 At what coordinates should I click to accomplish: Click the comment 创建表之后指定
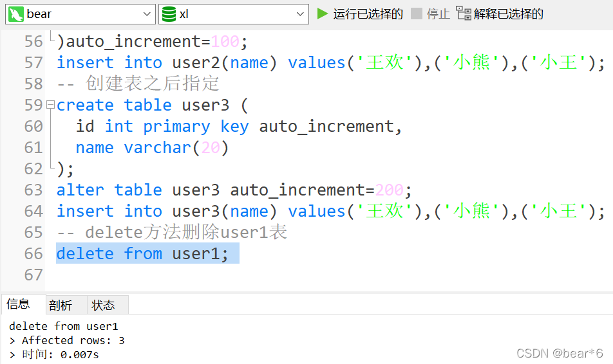click(138, 84)
